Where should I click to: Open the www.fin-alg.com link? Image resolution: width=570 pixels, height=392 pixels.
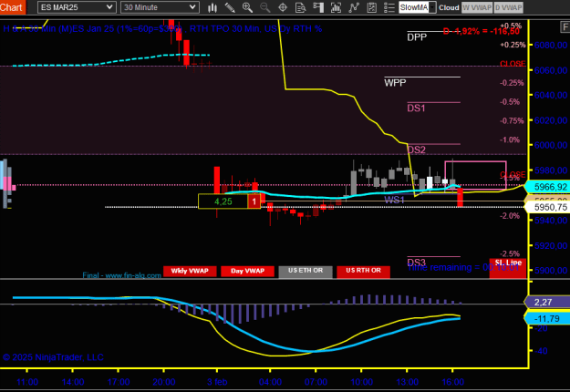click(x=133, y=275)
